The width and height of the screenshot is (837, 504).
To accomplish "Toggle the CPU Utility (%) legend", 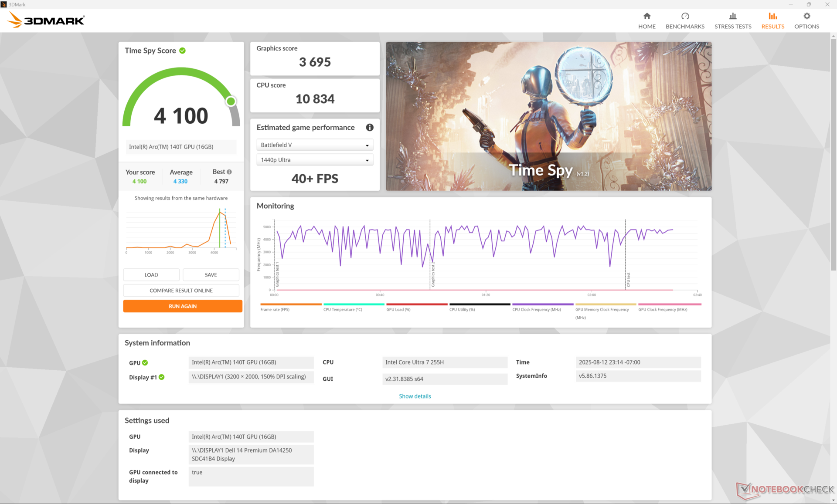I will [x=480, y=307].
